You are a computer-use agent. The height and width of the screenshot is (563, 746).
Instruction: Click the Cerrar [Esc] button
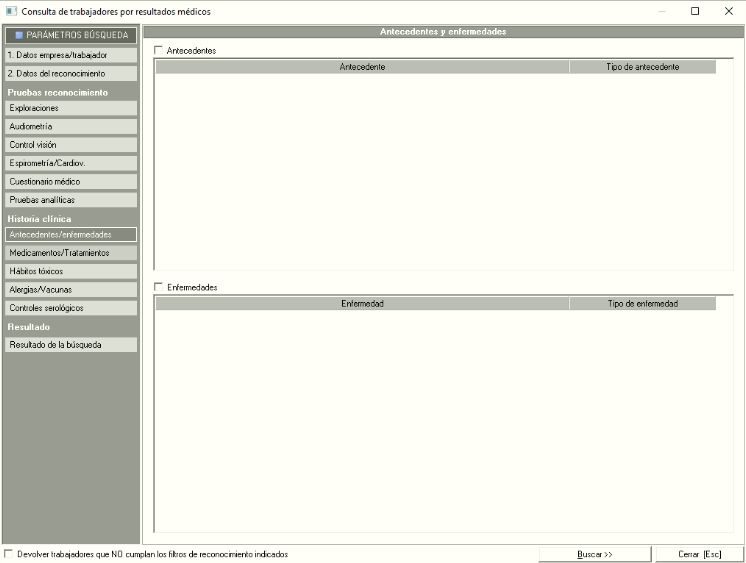click(698, 553)
